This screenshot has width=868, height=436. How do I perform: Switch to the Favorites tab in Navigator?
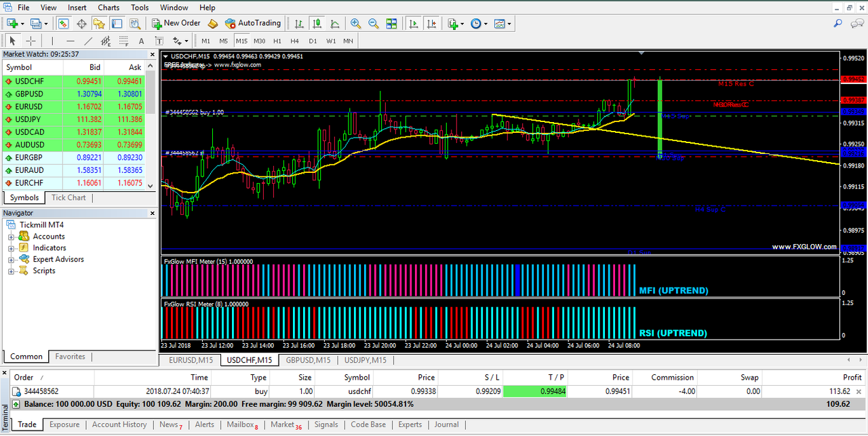click(x=71, y=357)
